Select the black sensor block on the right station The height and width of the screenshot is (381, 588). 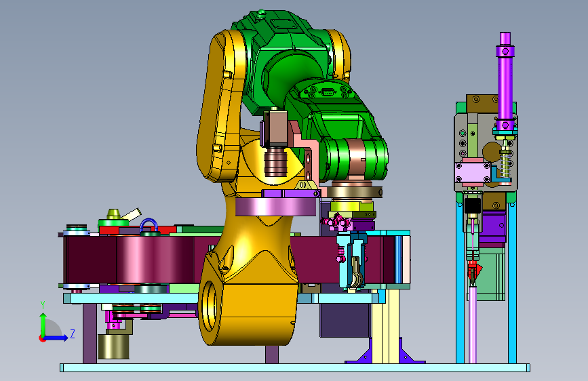coord(473,205)
